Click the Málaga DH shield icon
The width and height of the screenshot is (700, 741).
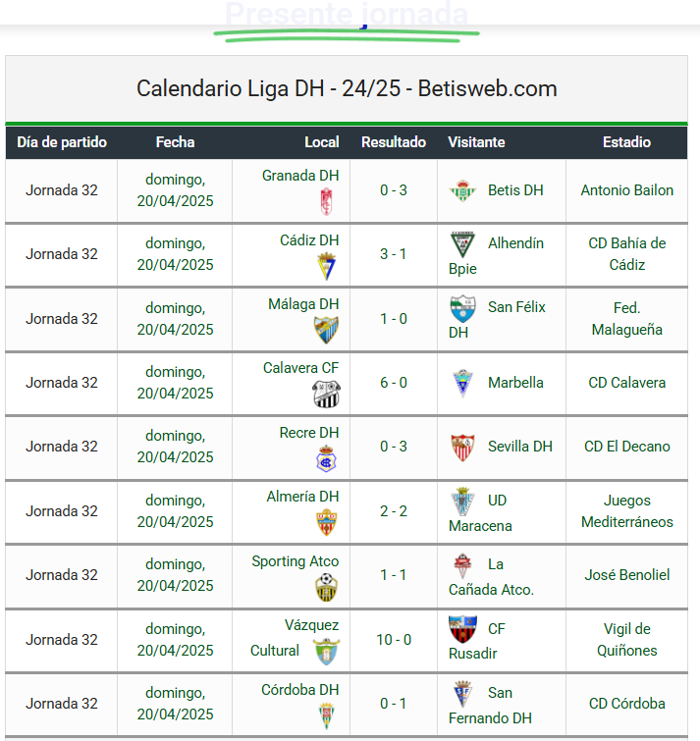[326, 331]
